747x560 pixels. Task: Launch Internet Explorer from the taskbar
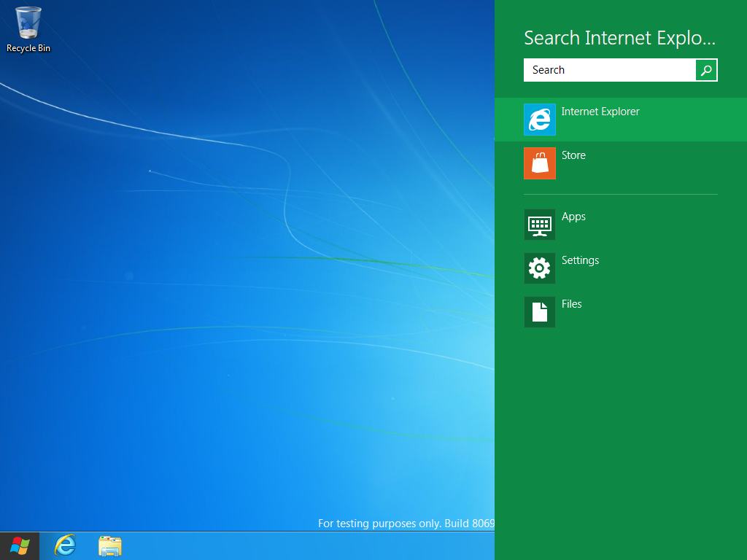click(65, 545)
